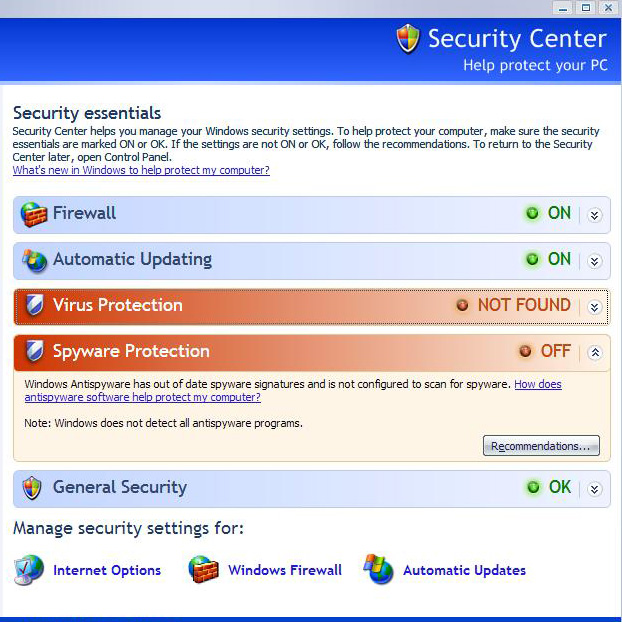The height and width of the screenshot is (622, 622).
Task: Expand the Virus Protection details chevron
Action: click(594, 307)
